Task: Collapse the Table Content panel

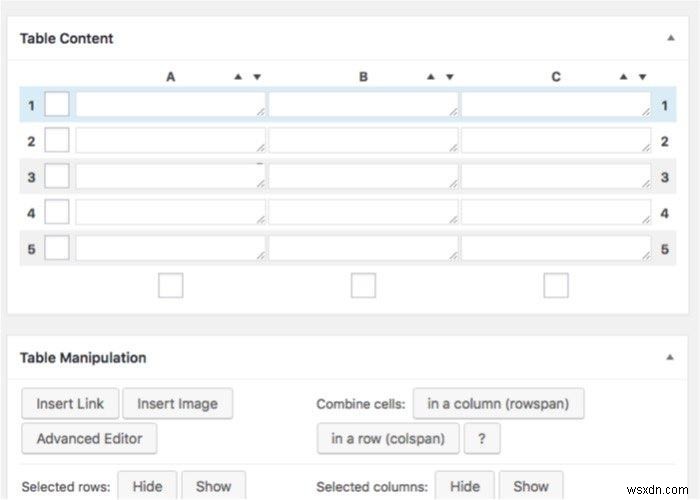Action: pyautogui.click(x=671, y=38)
